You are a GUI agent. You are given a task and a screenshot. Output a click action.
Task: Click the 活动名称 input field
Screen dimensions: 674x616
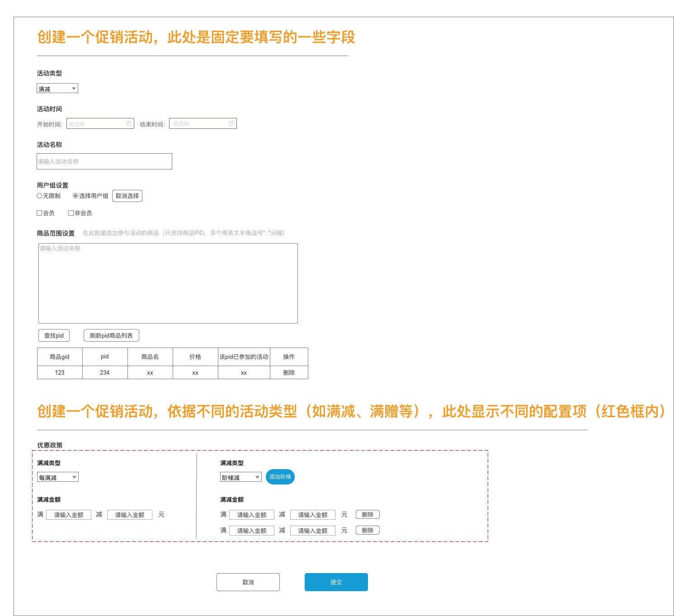click(104, 161)
